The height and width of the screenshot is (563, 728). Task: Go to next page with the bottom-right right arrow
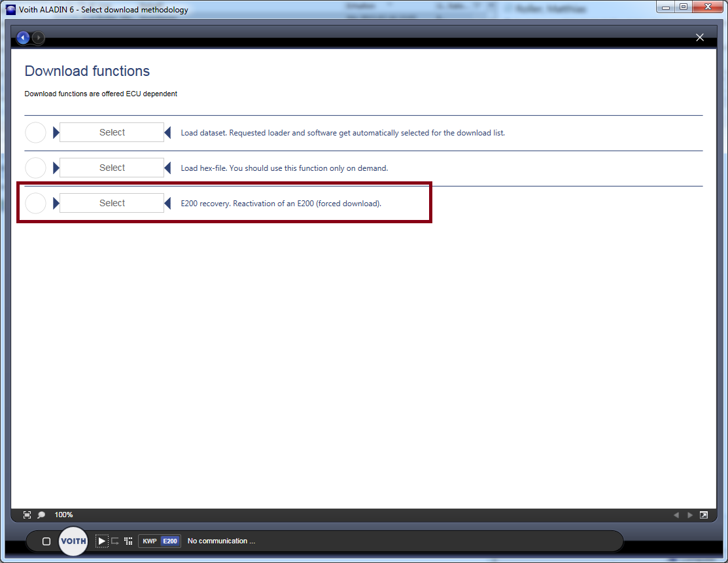690,515
